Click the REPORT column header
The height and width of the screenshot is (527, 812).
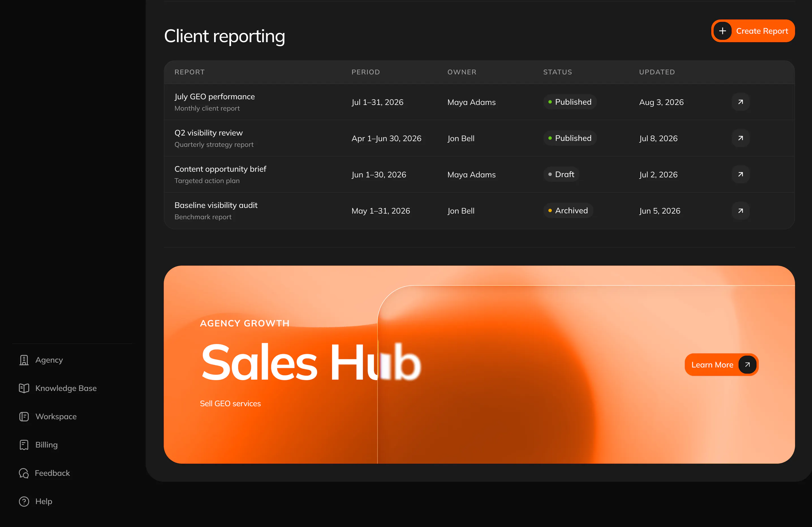[x=190, y=72]
